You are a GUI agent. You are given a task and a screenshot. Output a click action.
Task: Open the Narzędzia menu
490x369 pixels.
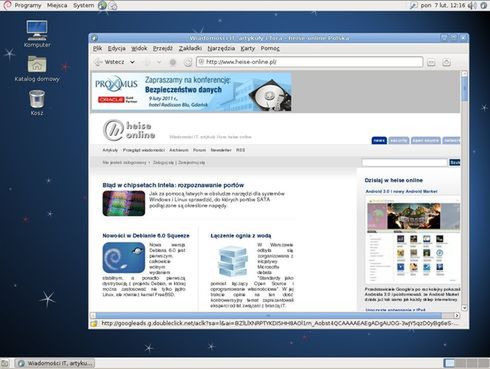[x=221, y=48]
